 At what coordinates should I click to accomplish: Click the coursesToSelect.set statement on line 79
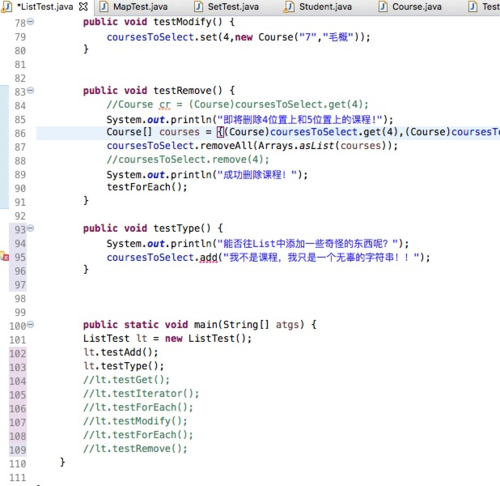click(238, 37)
